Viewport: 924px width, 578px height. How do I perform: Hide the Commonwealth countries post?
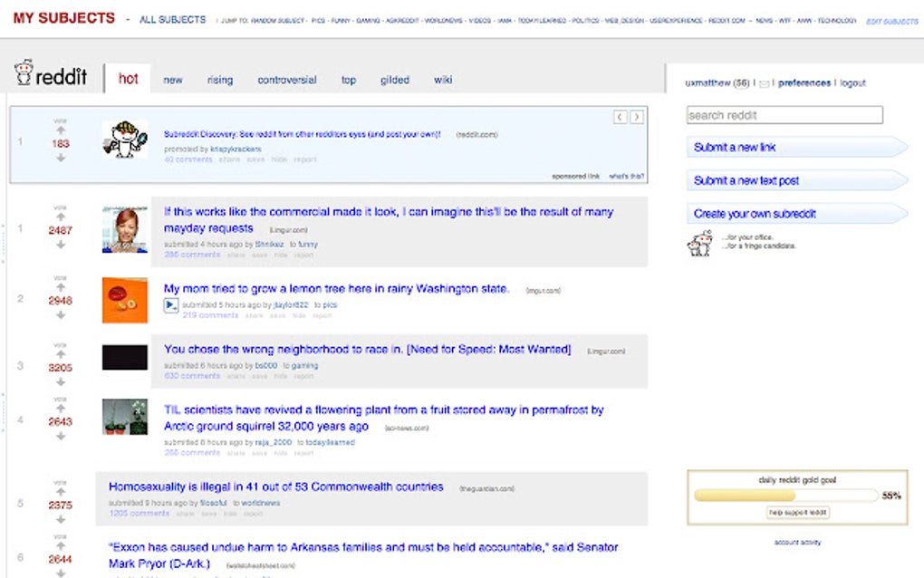point(229,514)
